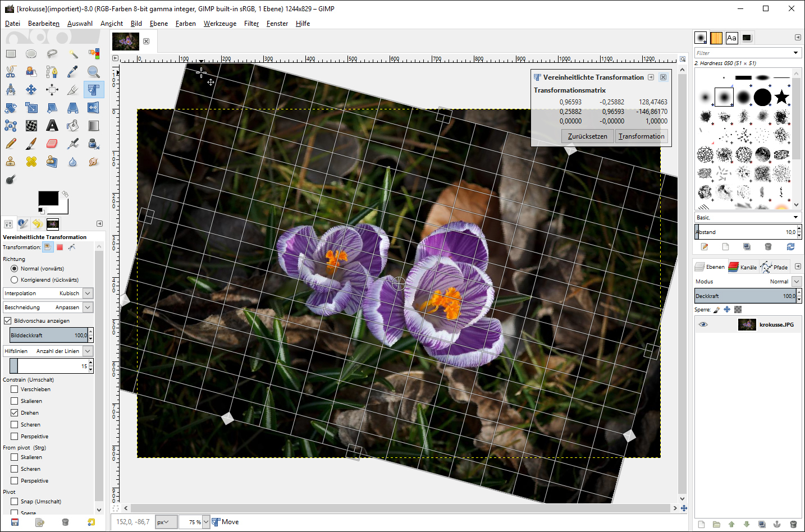Switch to the Kanäle tab
The height and width of the screenshot is (532, 805).
743,268
